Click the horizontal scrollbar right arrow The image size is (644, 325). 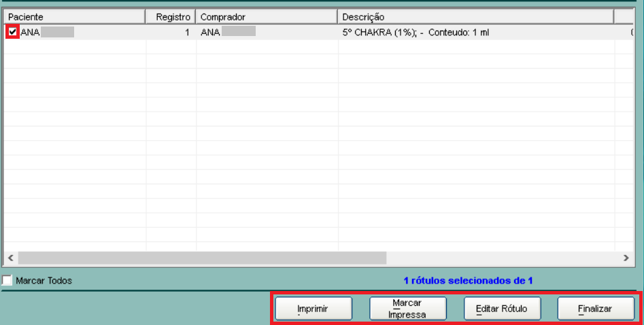coord(626,258)
